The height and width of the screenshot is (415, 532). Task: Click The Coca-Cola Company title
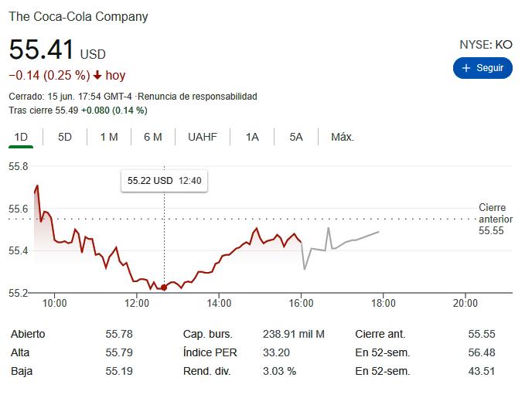(x=78, y=16)
